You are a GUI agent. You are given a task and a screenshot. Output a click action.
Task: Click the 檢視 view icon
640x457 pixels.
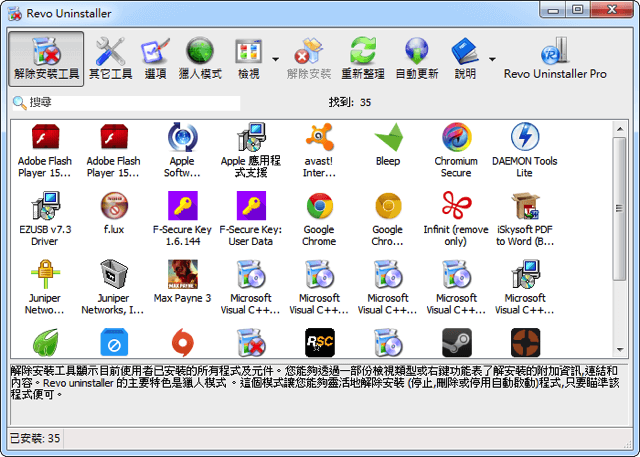point(249,59)
